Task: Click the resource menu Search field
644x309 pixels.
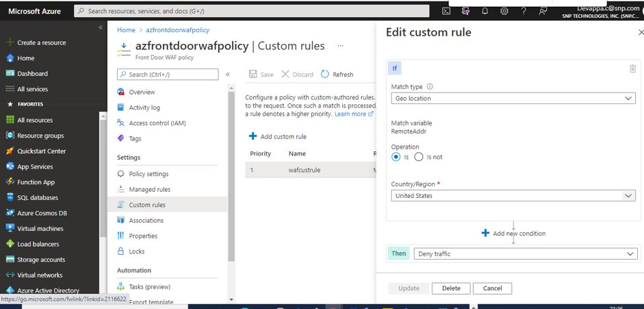Action: click(168, 75)
